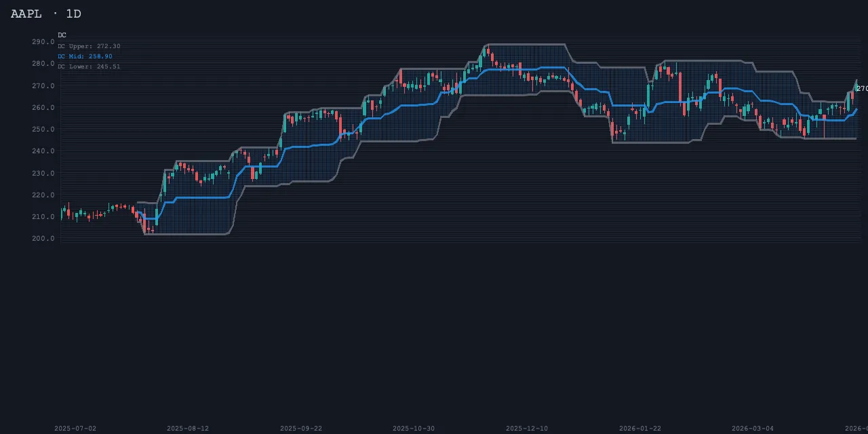The image size is (868, 434).
Task: Click the 2025-08-12 date label
Action: [x=188, y=429]
